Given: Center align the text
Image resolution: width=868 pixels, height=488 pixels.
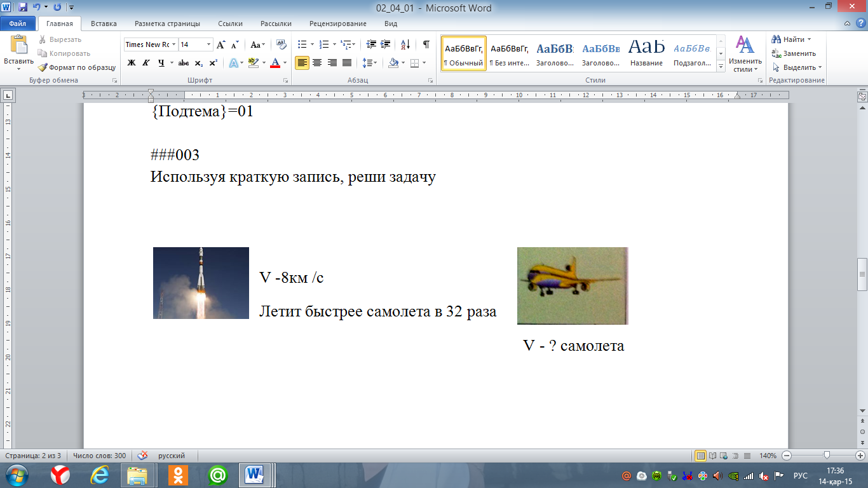Looking at the screenshot, I should pos(316,62).
